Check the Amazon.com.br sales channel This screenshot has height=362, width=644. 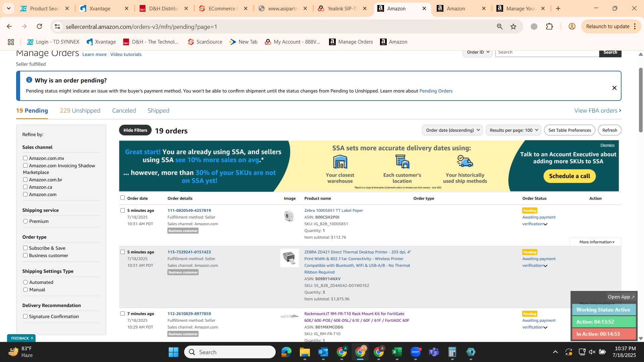25,180
